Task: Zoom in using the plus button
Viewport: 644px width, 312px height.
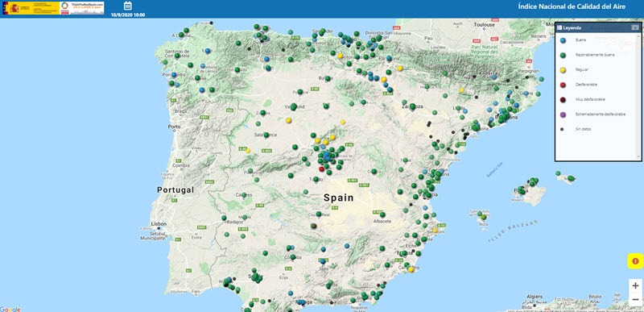Action: pyautogui.click(x=635, y=285)
